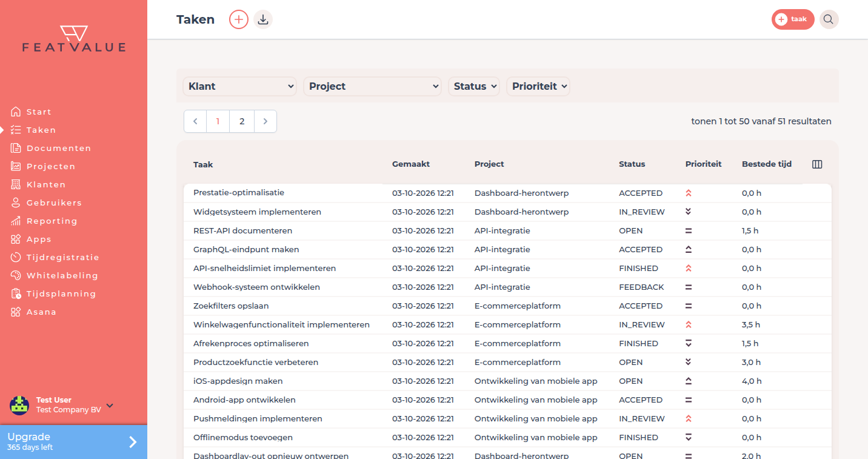This screenshot has width=868, height=459.
Task: Open search with the magnifier icon
Action: [829, 19]
